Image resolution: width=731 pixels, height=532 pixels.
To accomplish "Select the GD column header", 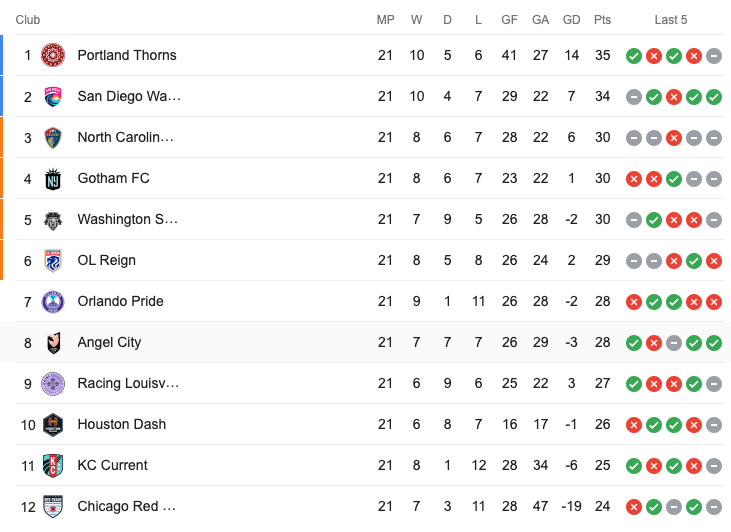I will click(x=572, y=20).
